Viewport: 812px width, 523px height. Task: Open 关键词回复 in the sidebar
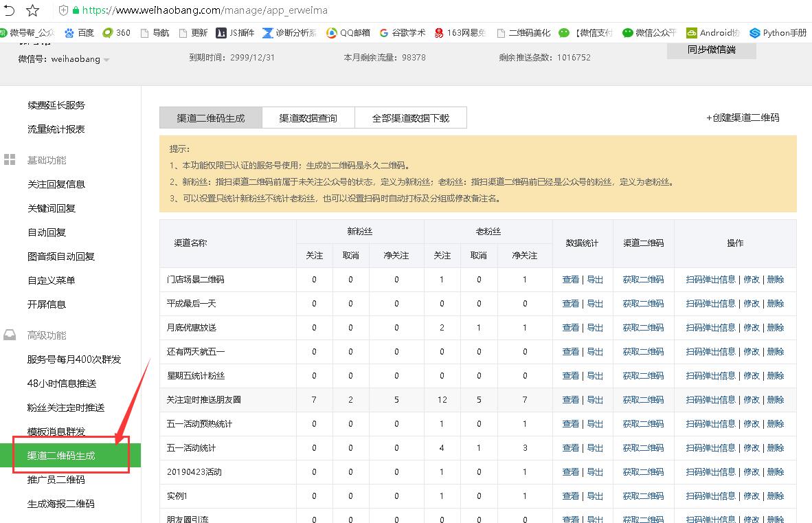(x=52, y=208)
